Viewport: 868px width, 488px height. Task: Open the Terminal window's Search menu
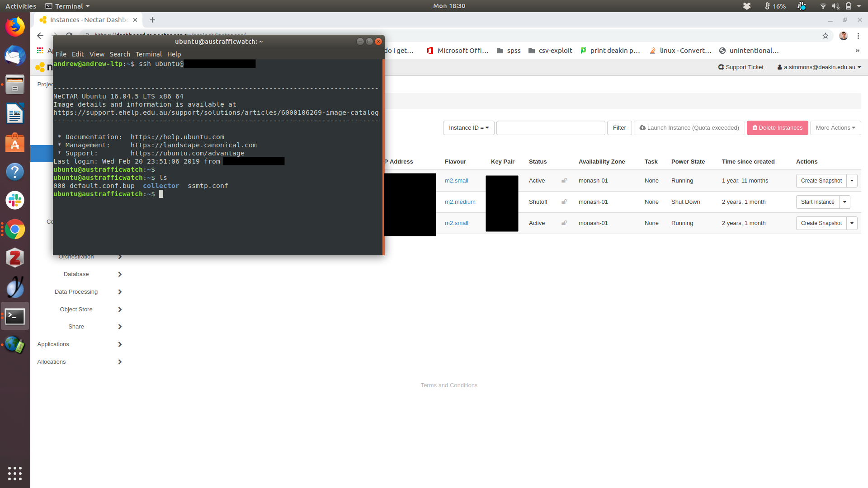pyautogui.click(x=119, y=54)
